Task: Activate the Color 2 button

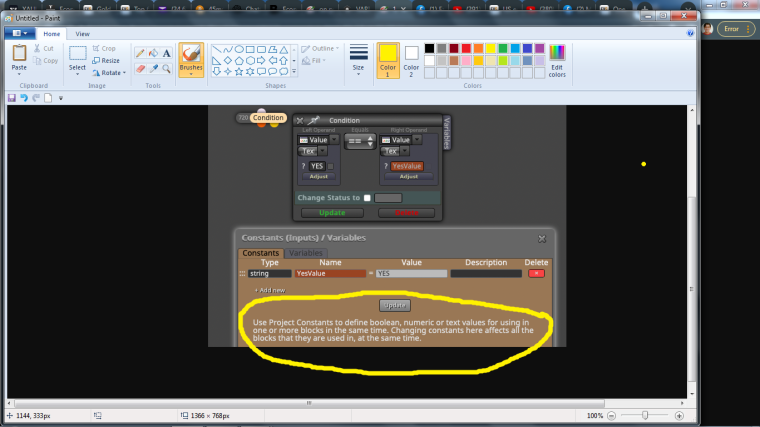Action: pyautogui.click(x=411, y=61)
